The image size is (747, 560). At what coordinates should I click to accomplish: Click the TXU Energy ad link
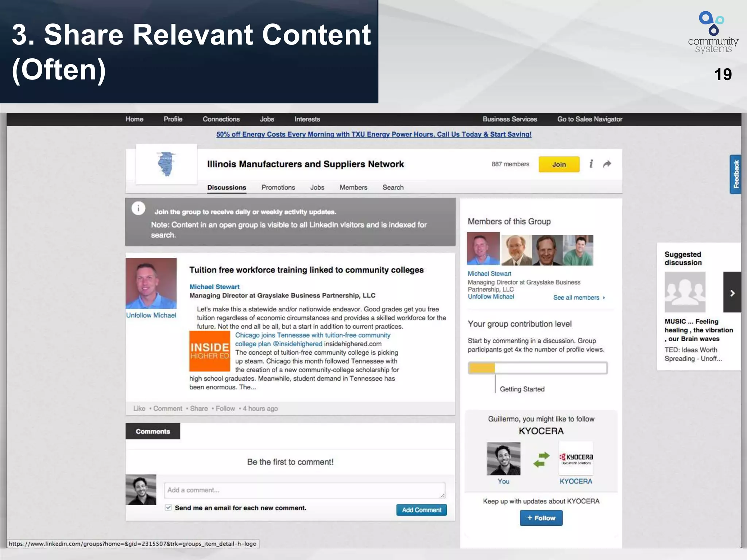click(374, 134)
